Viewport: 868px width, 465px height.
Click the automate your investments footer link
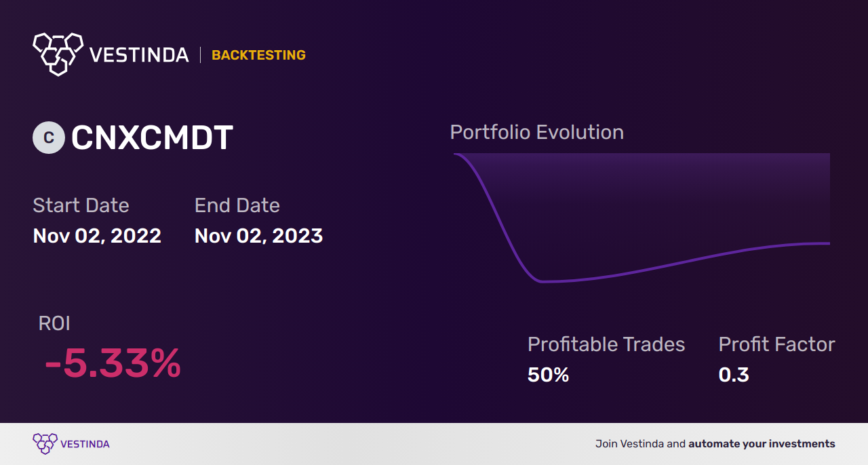pyautogui.click(x=762, y=444)
